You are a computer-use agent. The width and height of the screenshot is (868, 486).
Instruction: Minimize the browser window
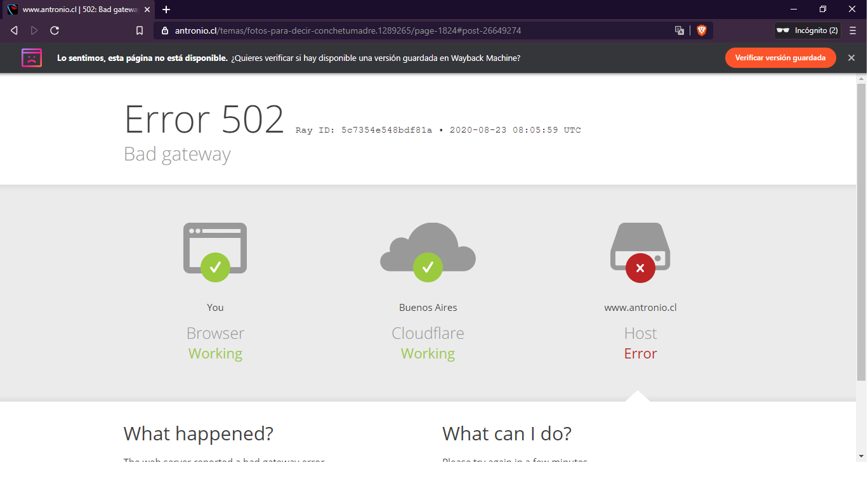point(794,10)
